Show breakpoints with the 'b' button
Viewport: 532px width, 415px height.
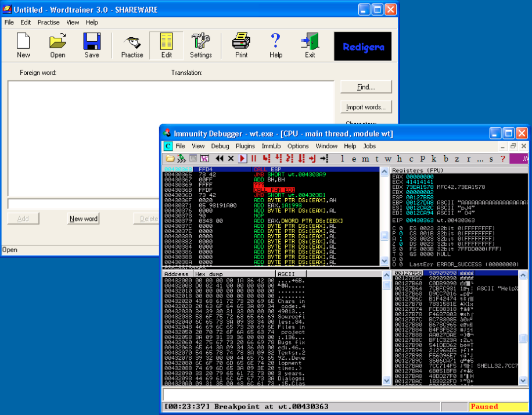point(446,159)
